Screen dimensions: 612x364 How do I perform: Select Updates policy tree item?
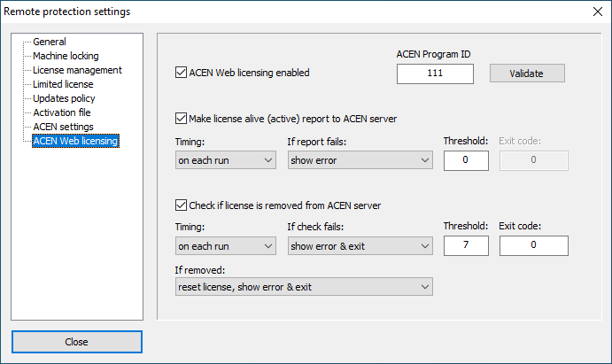[x=64, y=98]
